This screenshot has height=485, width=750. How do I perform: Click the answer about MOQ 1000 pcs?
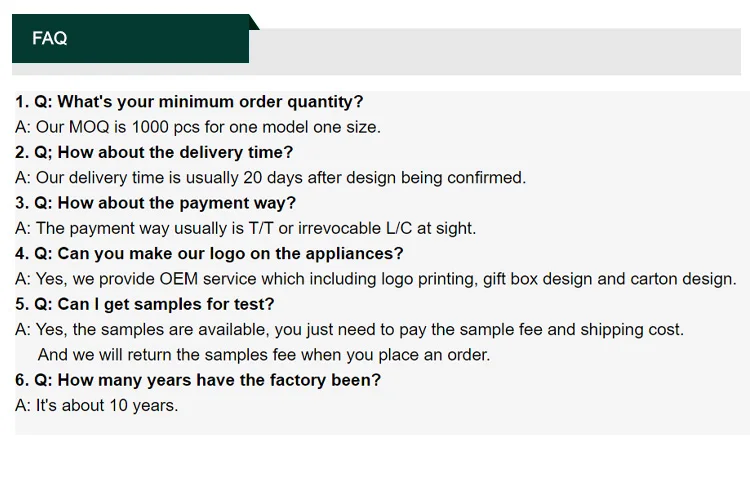click(x=198, y=127)
